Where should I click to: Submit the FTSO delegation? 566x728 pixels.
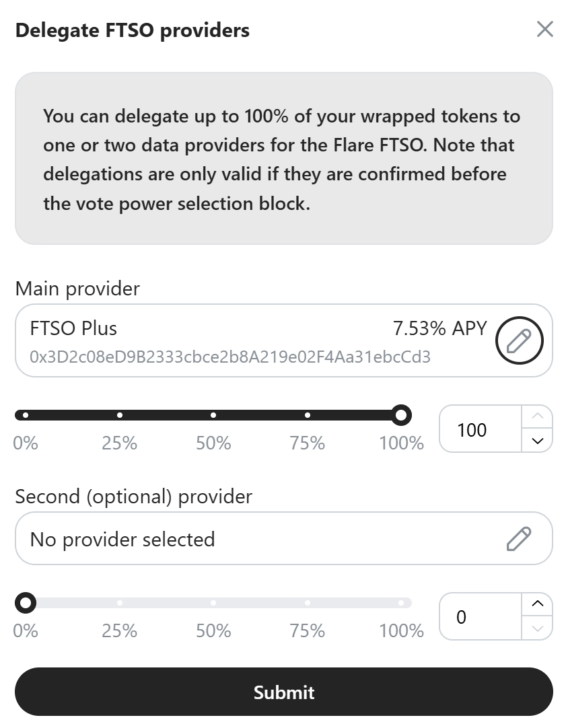click(x=283, y=692)
